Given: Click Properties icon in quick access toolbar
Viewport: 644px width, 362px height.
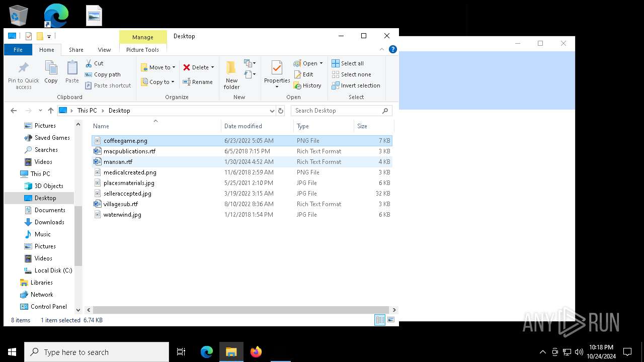Looking at the screenshot, I should [29, 36].
